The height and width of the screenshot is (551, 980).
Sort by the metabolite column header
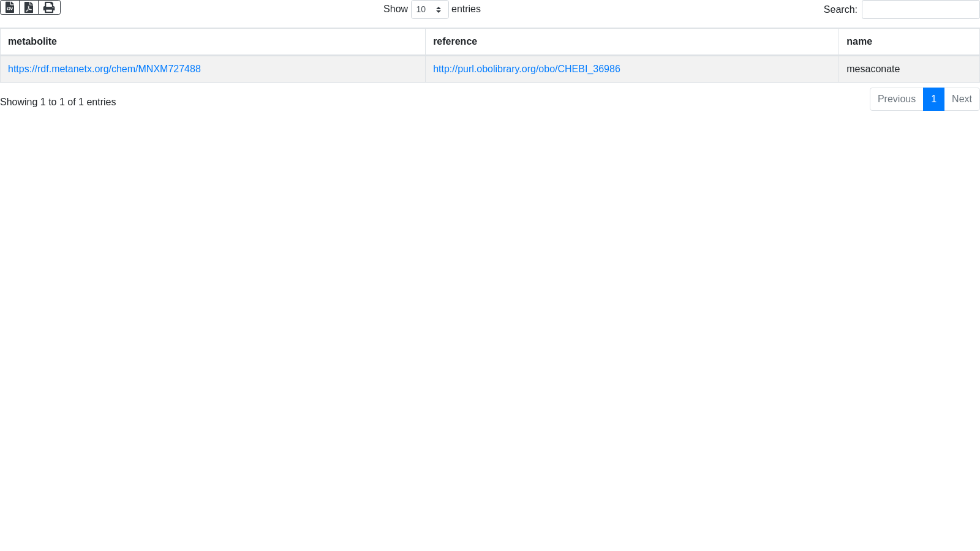coord(32,42)
